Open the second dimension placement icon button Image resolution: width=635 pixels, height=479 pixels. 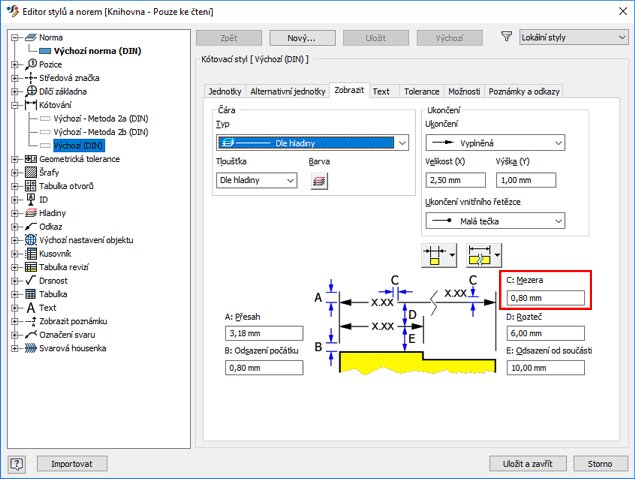[483, 254]
